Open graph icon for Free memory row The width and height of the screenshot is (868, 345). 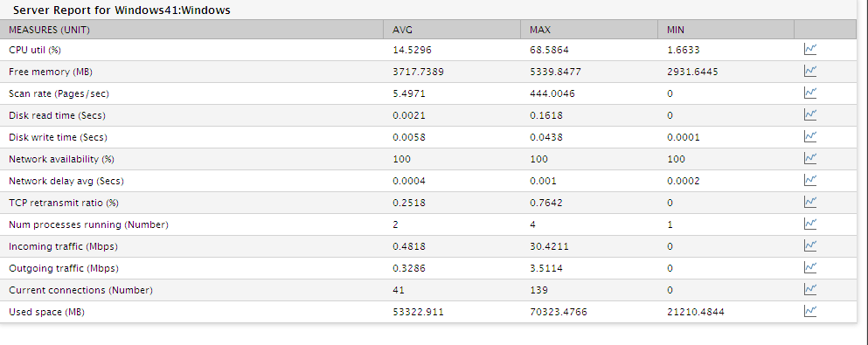point(810,72)
